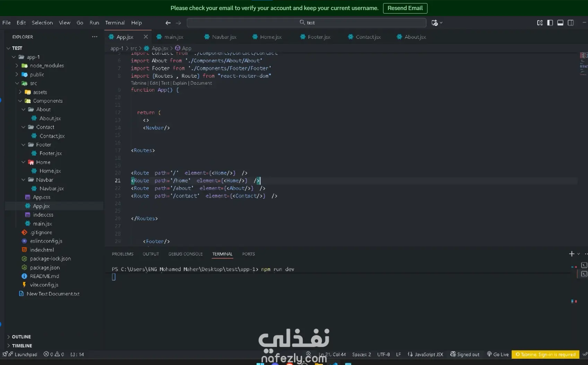The width and height of the screenshot is (588, 365).
Task: Open New Text Document.txt file
Action: [x=53, y=294]
